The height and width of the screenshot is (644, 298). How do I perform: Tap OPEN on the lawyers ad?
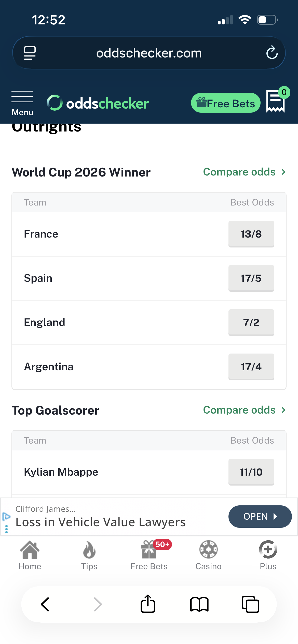260,517
